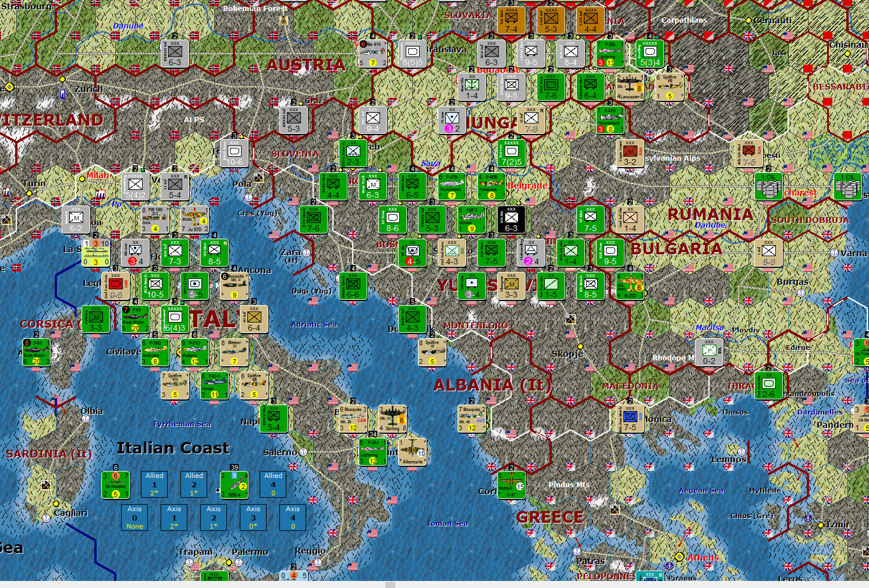This screenshot has height=588, width=869.
Task: Click the GREECE country label
Action: [x=550, y=517]
